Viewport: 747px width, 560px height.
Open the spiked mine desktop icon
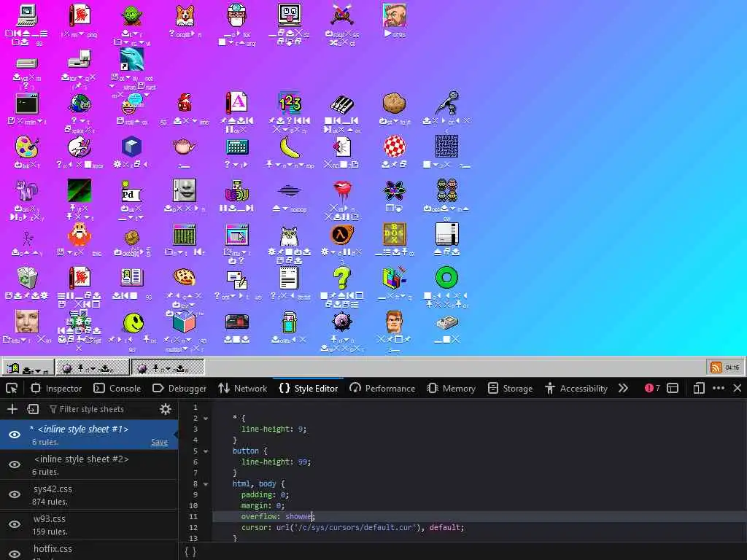point(342,322)
